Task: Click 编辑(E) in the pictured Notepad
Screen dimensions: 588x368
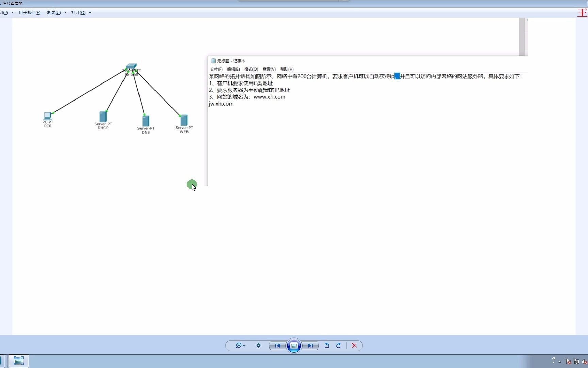Action: [x=233, y=69]
